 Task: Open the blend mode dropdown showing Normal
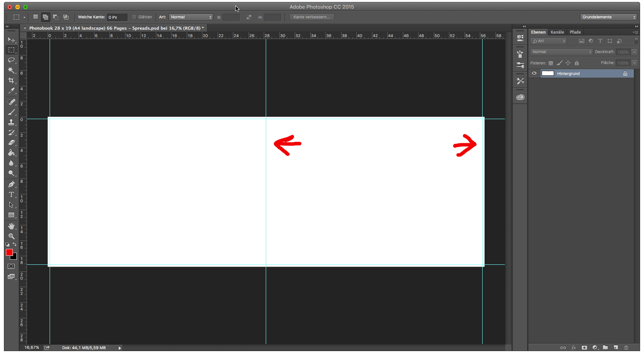(x=561, y=52)
